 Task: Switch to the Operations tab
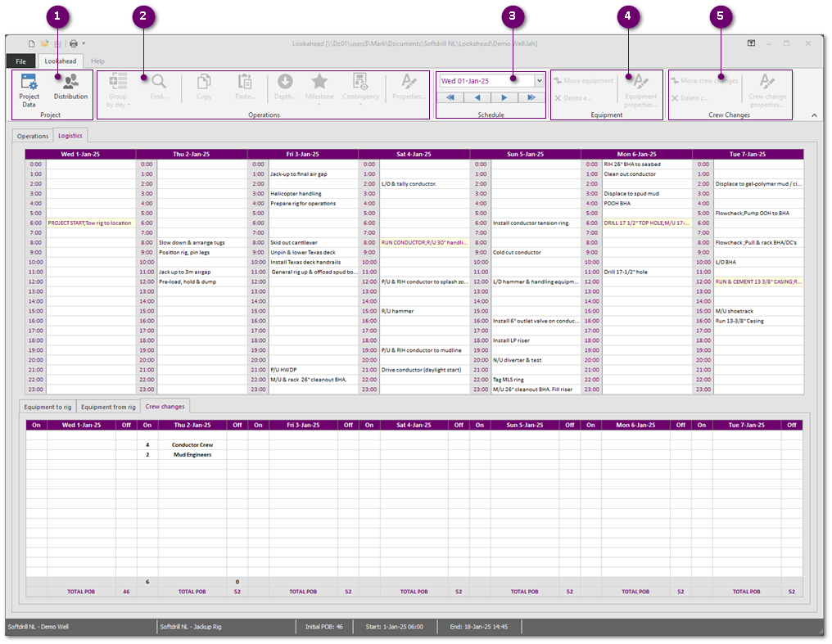click(34, 136)
